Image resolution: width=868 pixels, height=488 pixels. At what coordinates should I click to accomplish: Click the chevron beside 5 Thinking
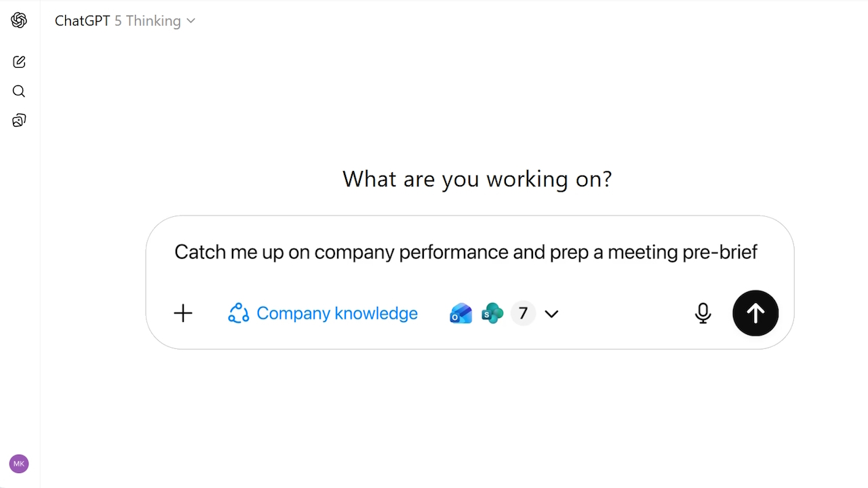pyautogui.click(x=191, y=21)
